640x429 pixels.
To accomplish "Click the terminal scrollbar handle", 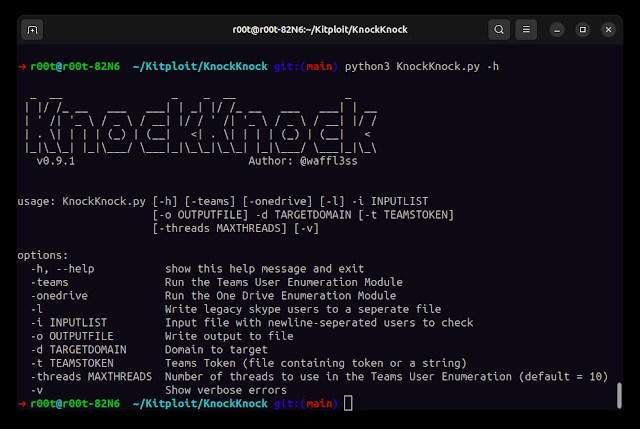I will point(620,395).
